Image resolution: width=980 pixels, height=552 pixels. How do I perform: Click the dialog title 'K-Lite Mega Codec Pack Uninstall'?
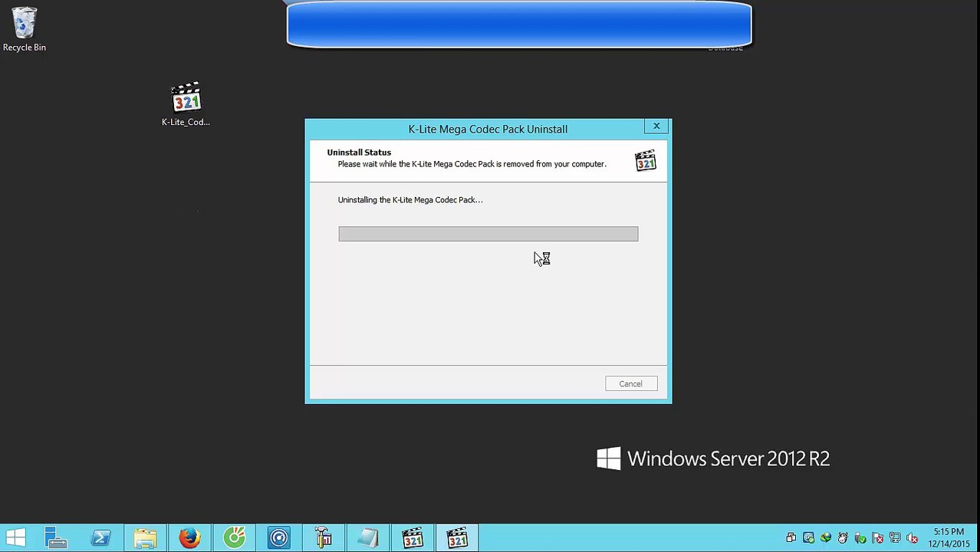(x=488, y=129)
